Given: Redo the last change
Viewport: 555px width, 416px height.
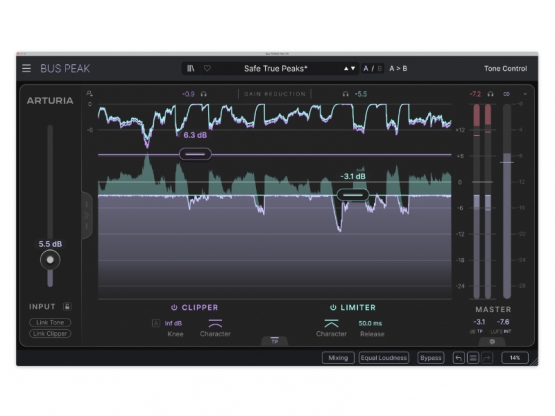Looking at the screenshot, I should (487, 358).
